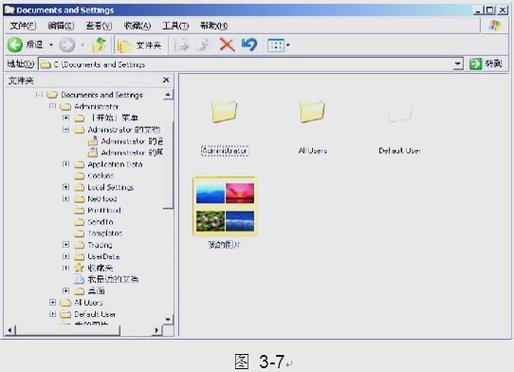
Task: Open the Back history dropdown arrow
Action: click(x=51, y=45)
